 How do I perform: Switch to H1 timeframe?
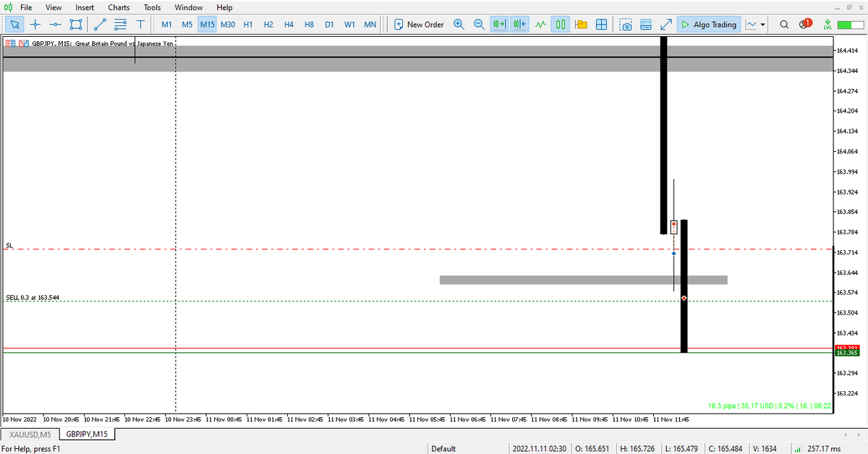(x=248, y=25)
